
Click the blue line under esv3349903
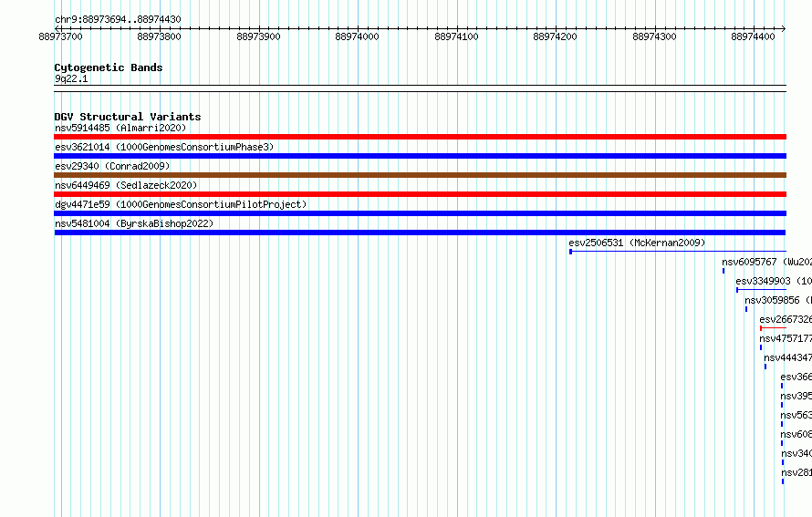(x=761, y=290)
